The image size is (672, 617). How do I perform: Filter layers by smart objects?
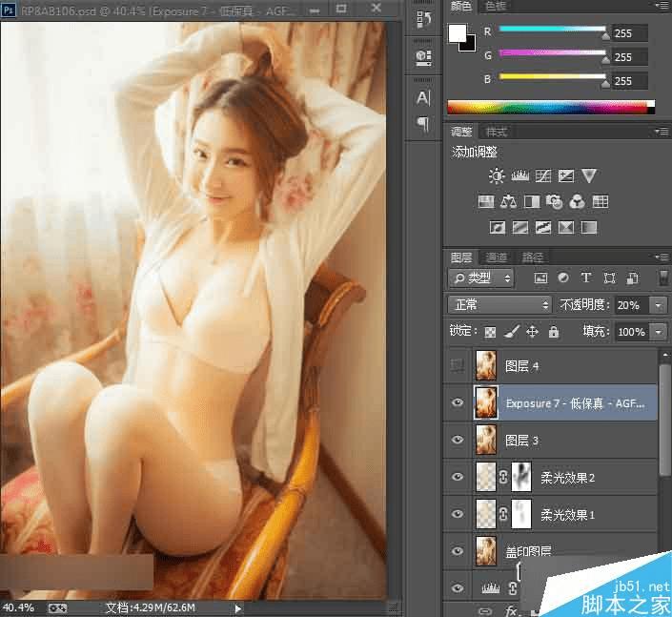pos(632,278)
